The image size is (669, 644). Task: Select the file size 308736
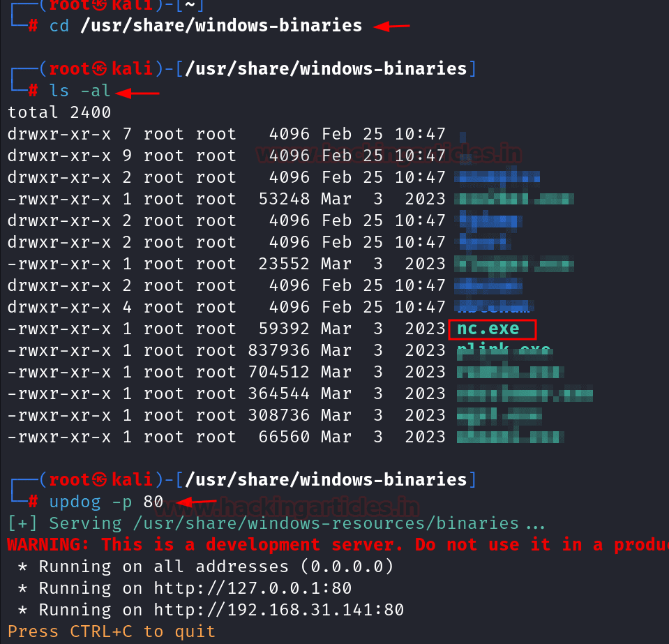click(278, 415)
